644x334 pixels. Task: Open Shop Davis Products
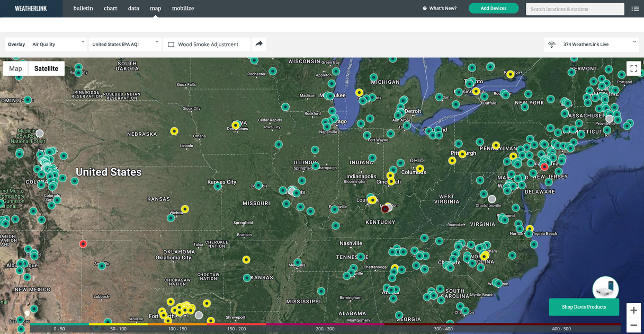pos(584,306)
